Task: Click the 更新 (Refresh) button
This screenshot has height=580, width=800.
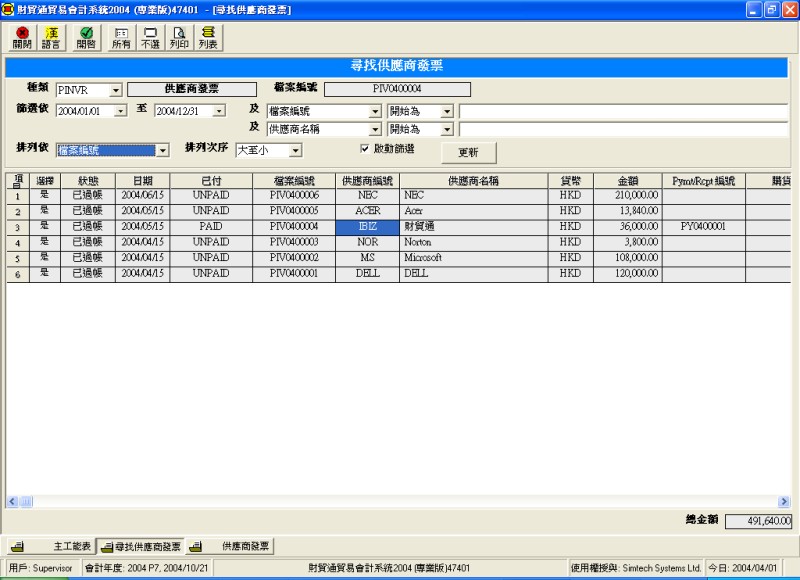Action: (468, 152)
